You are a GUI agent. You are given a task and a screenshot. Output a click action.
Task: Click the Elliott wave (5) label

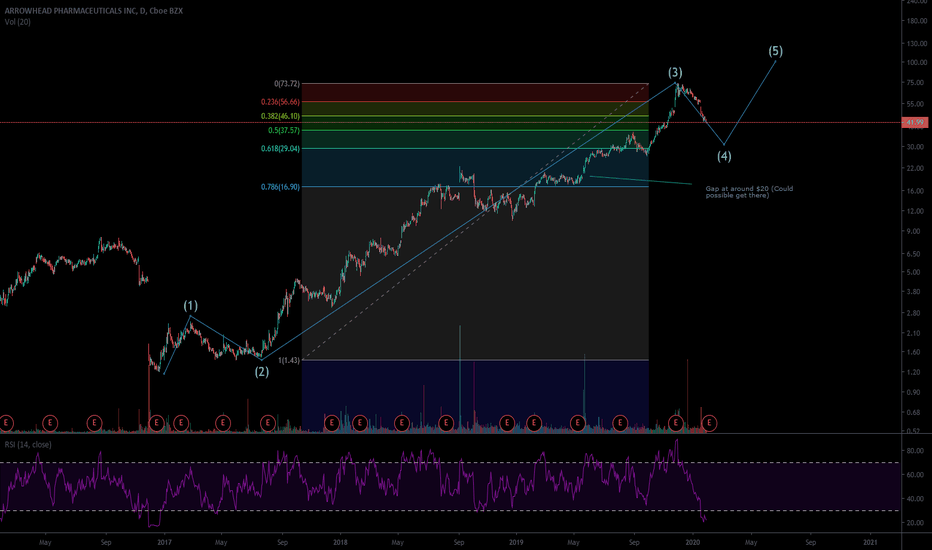[775, 51]
